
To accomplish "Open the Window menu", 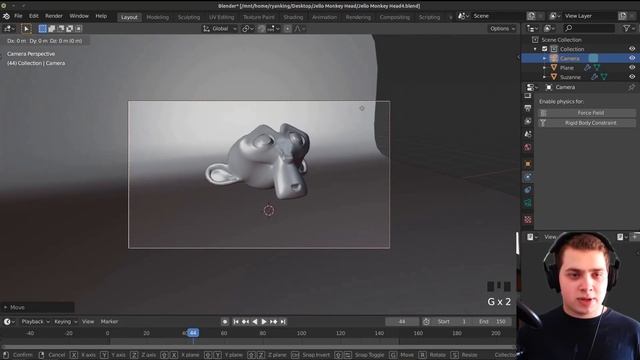I will [x=79, y=16].
